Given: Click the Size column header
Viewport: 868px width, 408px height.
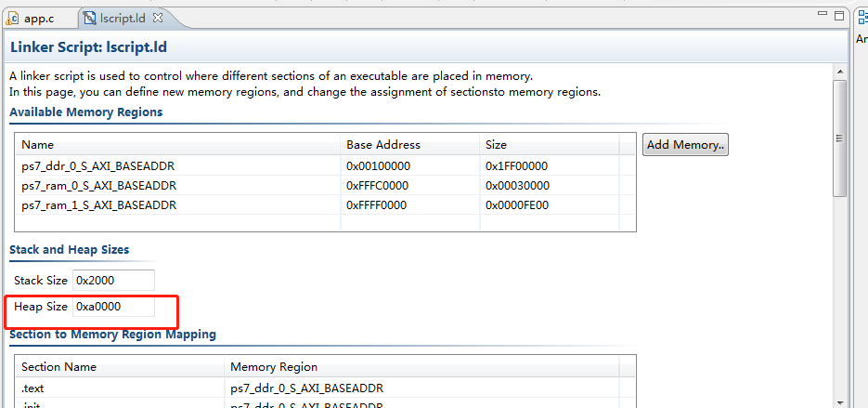Looking at the screenshot, I should (550, 145).
